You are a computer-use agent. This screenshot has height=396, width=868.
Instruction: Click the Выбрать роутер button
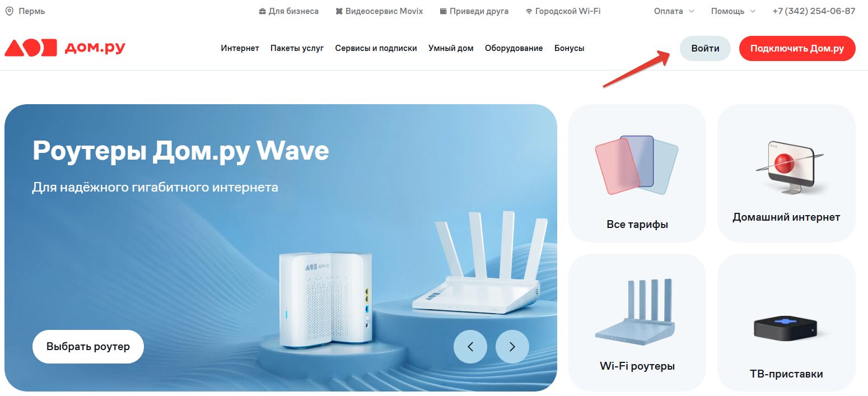coord(88,347)
